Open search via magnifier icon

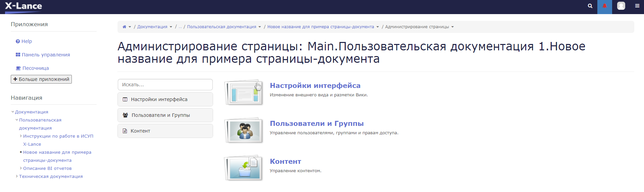[x=590, y=6]
